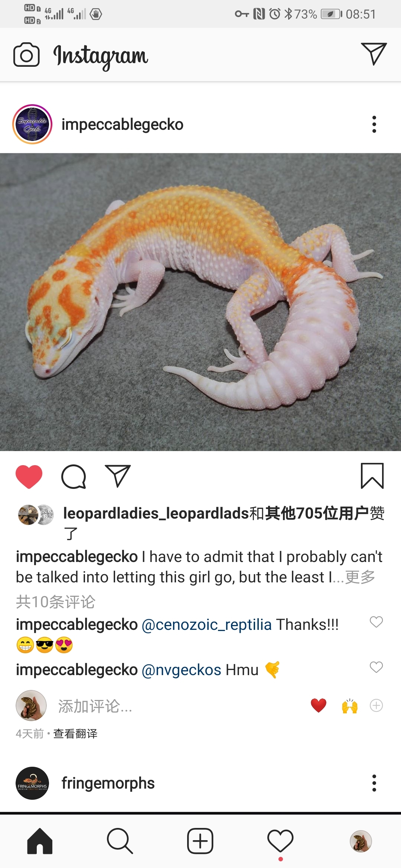Open the camera icon beside Instagram logo
This screenshot has width=401, height=868.
point(26,55)
